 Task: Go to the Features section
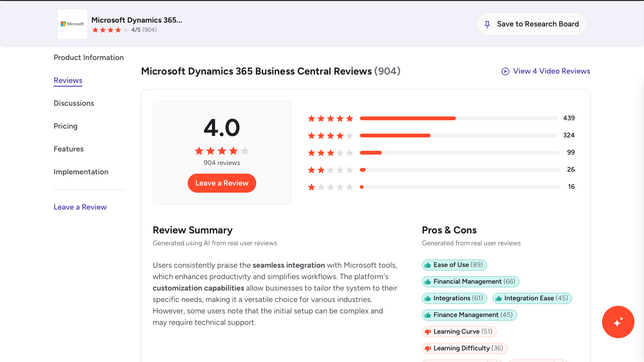[x=69, y=149]
